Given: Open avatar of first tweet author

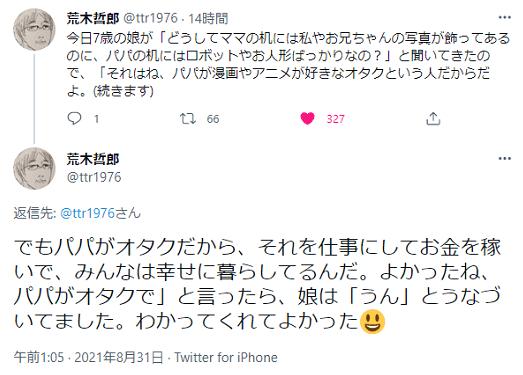Looking at the screenshot, I should (x=34, y=29).
